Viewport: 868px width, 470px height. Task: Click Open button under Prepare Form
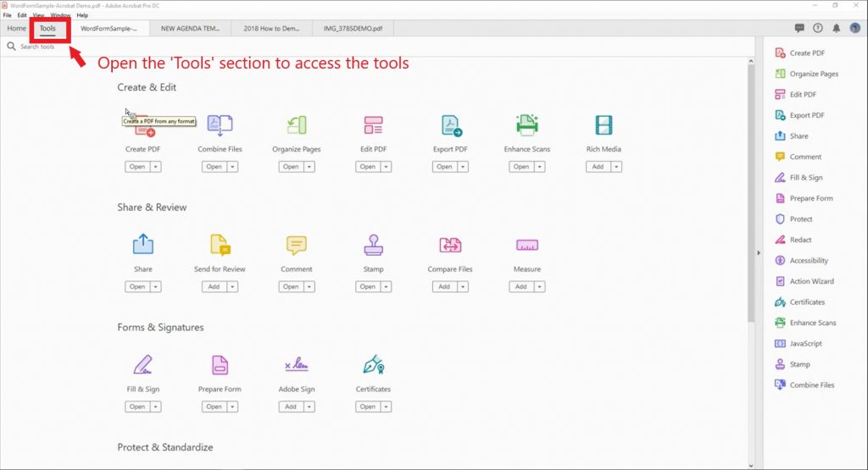click(214, 406)
